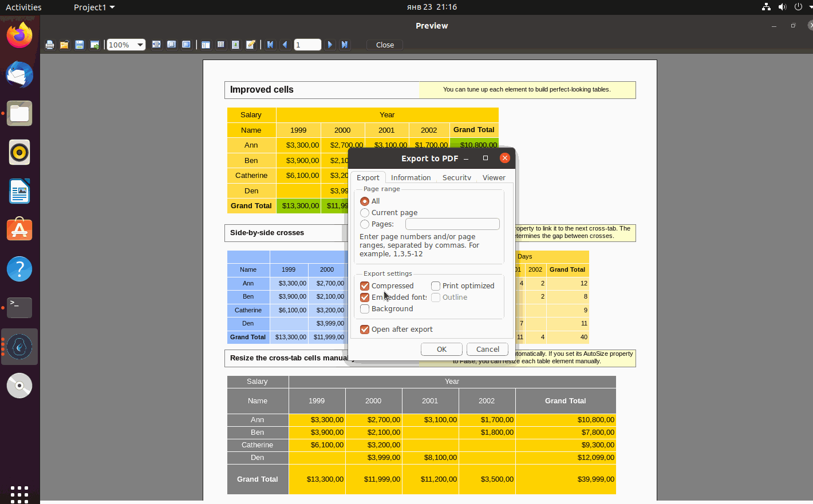This screenshot has width=813, height=504.
Task: Open the Activities overview
Action: pos(23,7)
